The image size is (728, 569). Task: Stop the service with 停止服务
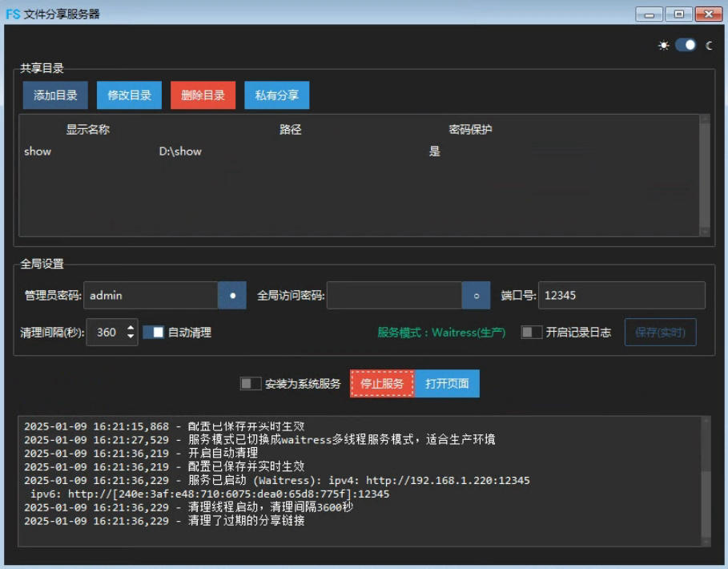(x=382, y=384)
